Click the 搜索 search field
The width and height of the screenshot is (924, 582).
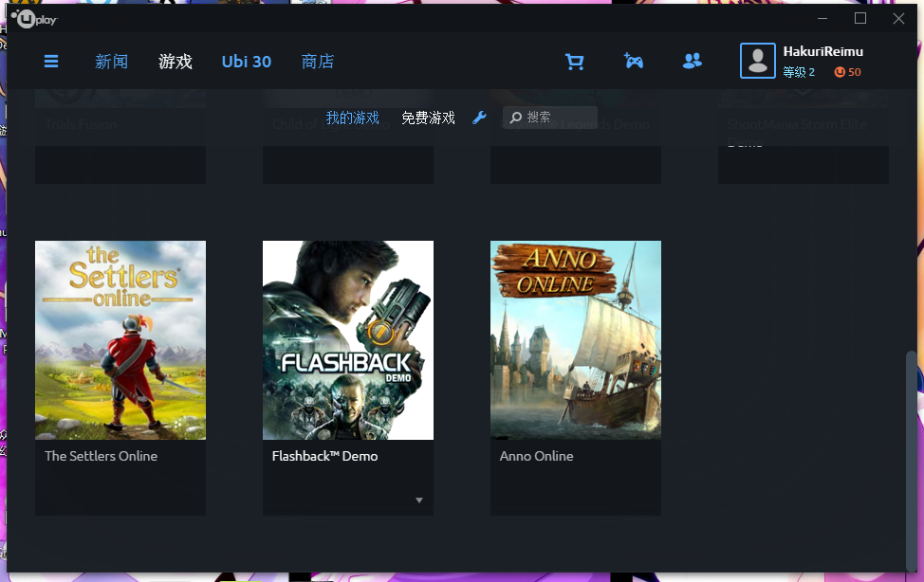[x=550, y=118]
